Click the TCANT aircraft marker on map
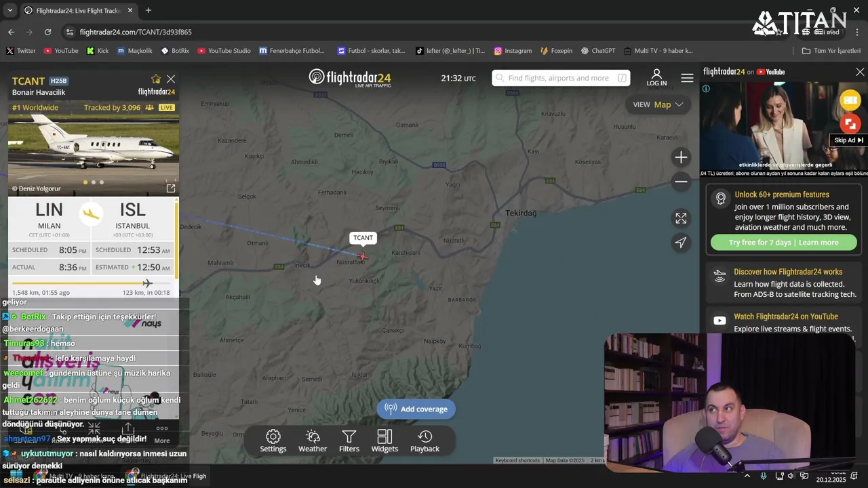868x488 pixels. 363,256
